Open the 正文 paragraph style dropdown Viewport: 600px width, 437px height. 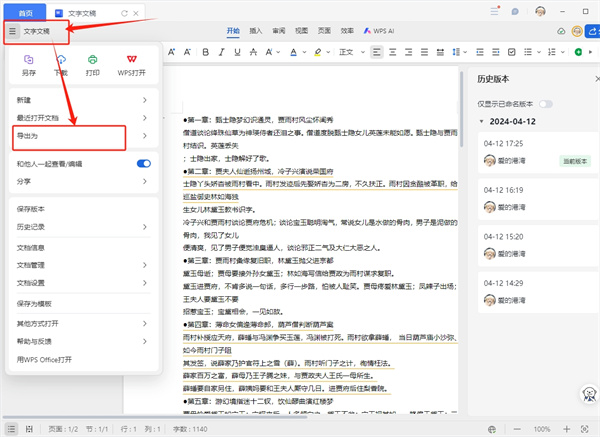(x=352, y=52)
